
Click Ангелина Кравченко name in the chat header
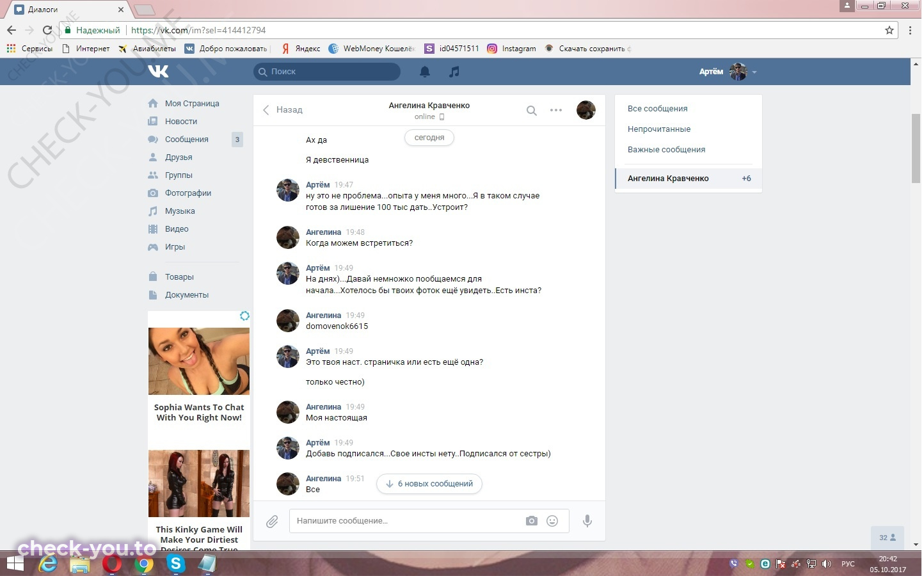click(429, 106)
